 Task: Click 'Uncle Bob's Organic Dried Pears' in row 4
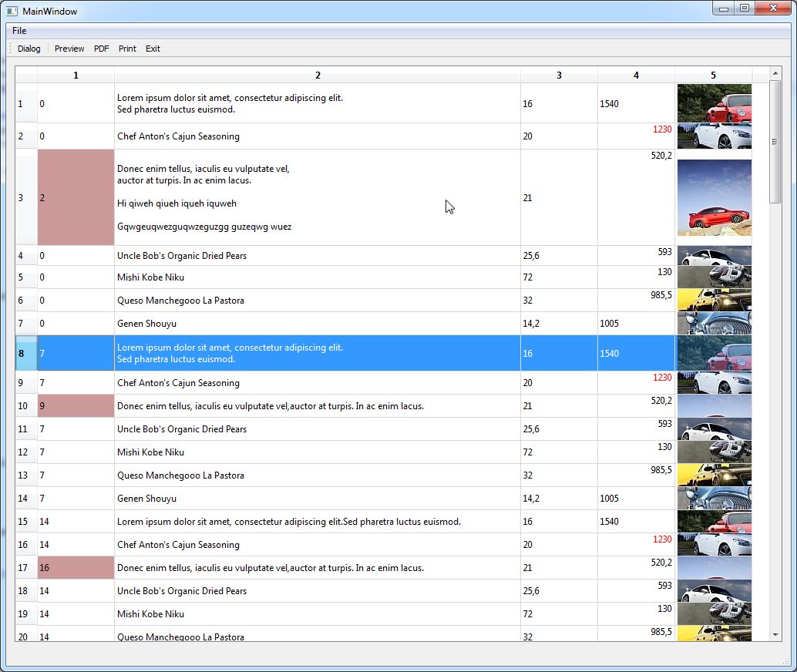181,256
